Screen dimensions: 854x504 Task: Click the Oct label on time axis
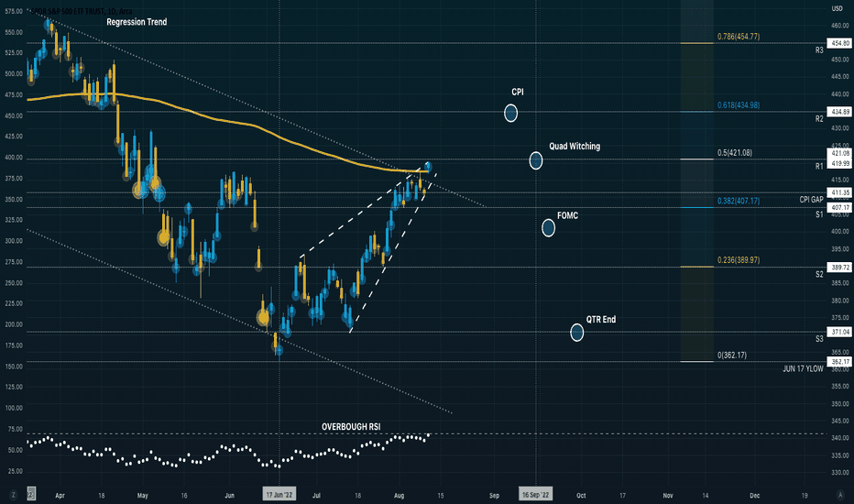point(581,495)
